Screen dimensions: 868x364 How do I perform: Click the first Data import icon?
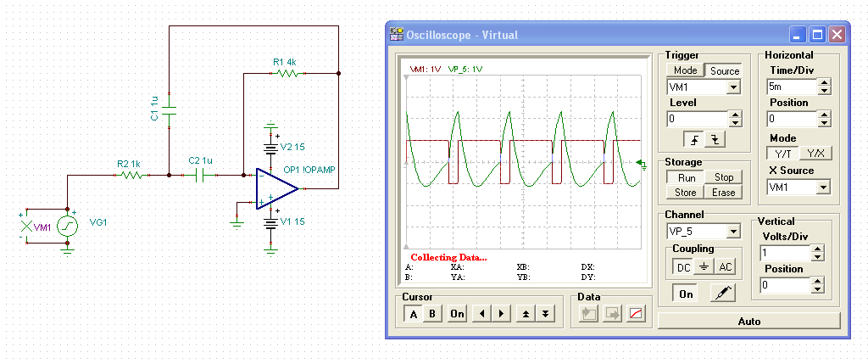tap(589, 314)
